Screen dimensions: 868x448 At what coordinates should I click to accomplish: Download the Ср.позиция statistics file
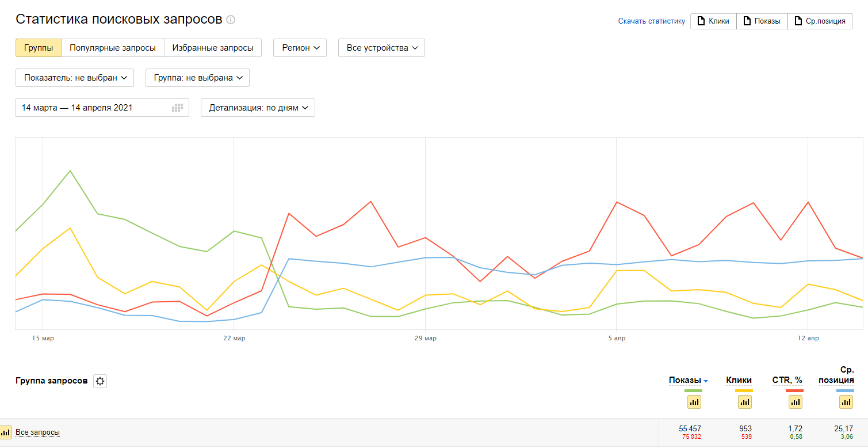[x=820, y=21]
